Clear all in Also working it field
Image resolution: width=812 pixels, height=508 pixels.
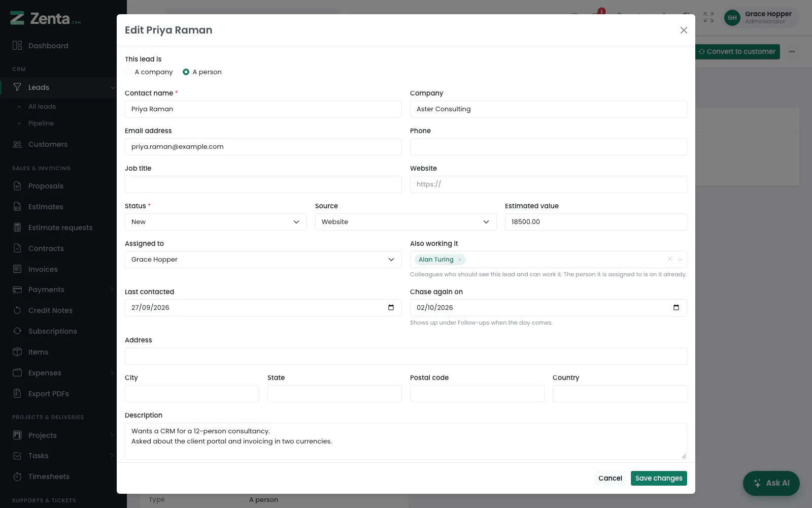pyautogui.click(x=670, y=259)
